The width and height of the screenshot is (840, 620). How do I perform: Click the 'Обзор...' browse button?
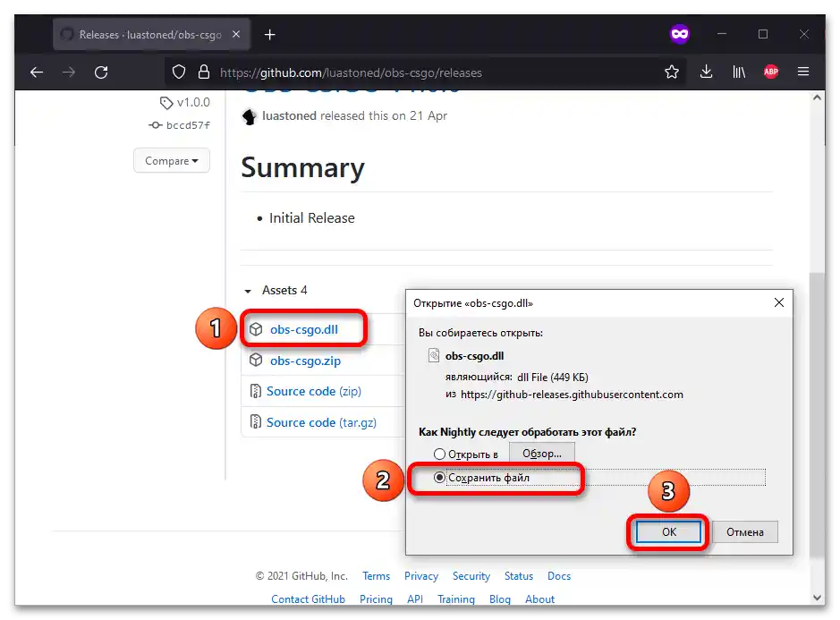coord(541,454)
